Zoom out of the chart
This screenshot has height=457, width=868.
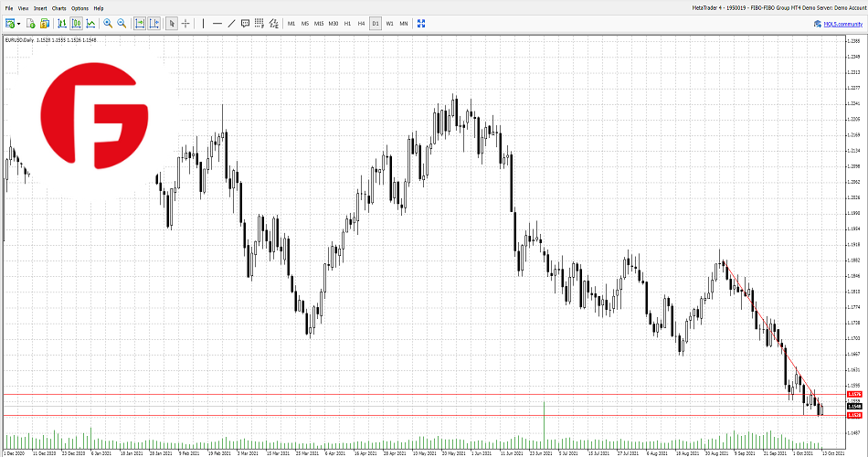[122, 23]
